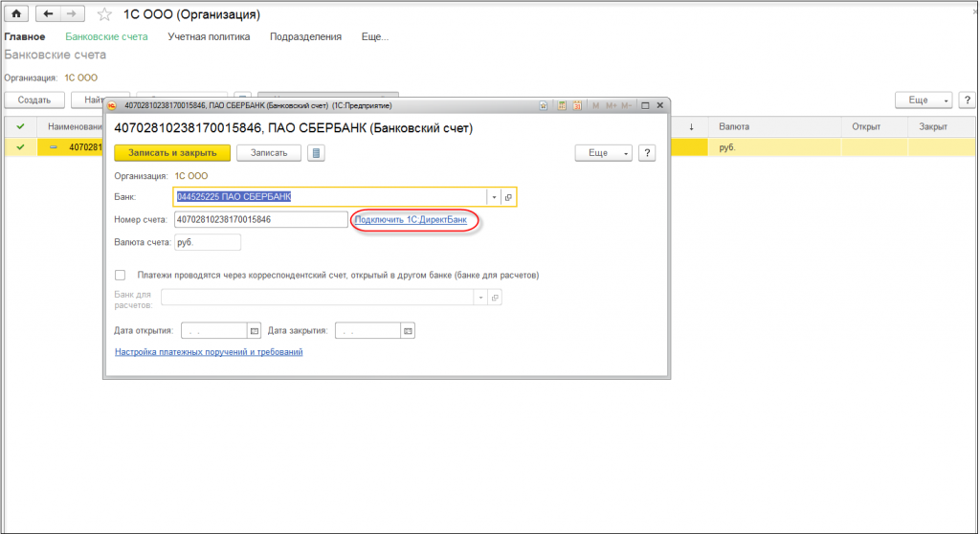Screen dimensions: 980x534
Task: Focus the Номер счета input field
Action: coord(260,219)
